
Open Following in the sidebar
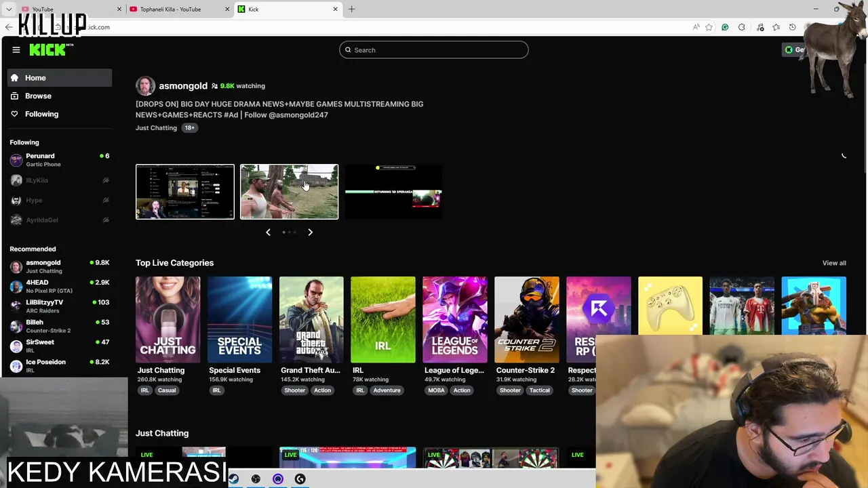60,114
